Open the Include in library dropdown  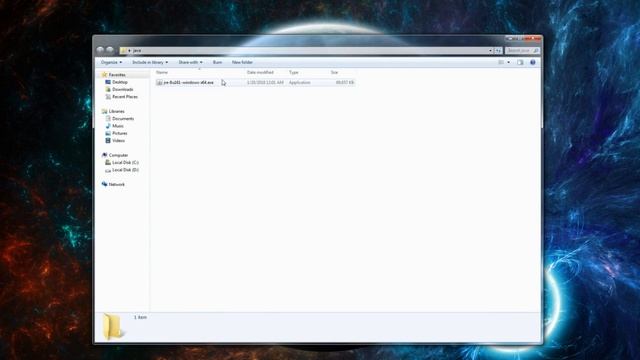(150, 62)
